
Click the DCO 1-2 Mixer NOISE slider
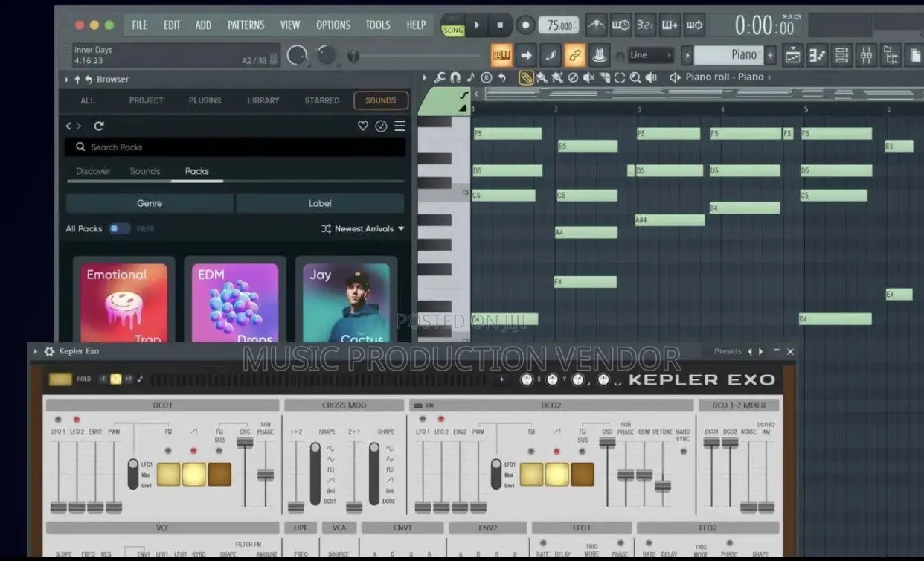(x=748, y=507)
